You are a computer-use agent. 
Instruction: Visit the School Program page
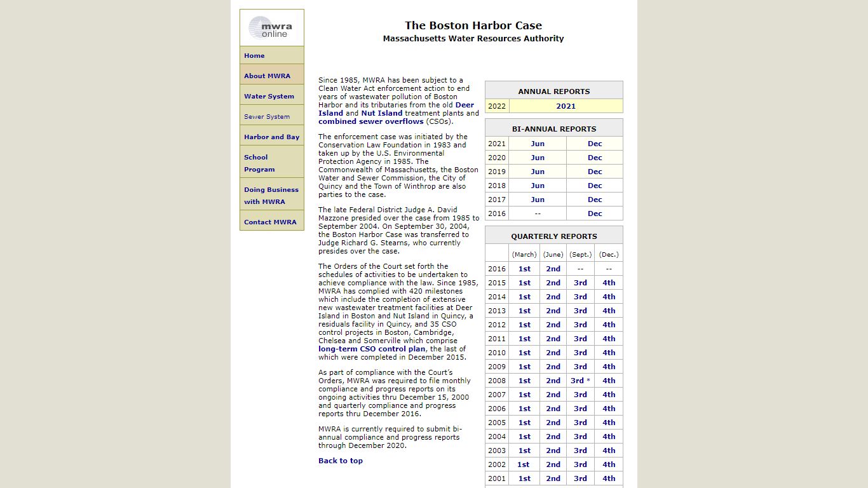point(259,163)
